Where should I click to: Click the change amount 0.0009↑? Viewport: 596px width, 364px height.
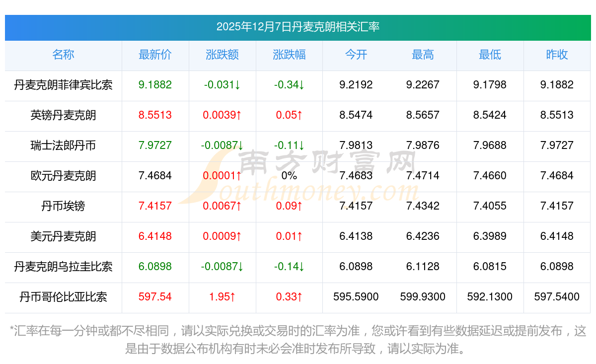222,236
